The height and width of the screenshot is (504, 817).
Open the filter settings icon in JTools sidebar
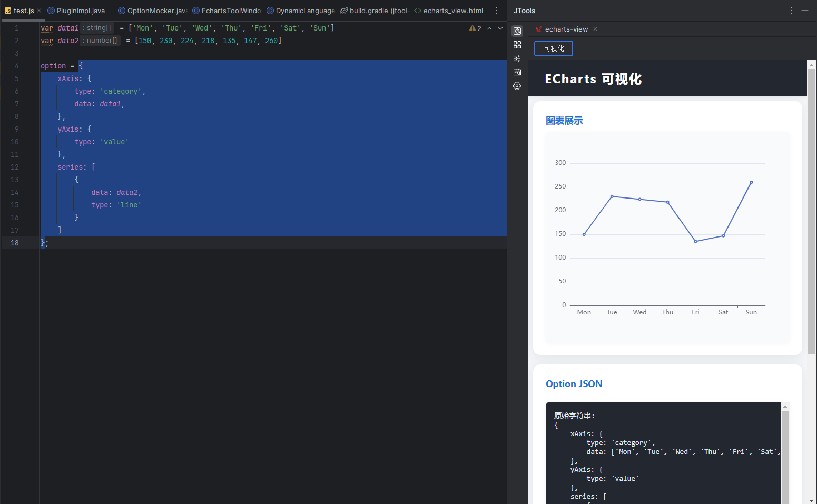[517, 58]
